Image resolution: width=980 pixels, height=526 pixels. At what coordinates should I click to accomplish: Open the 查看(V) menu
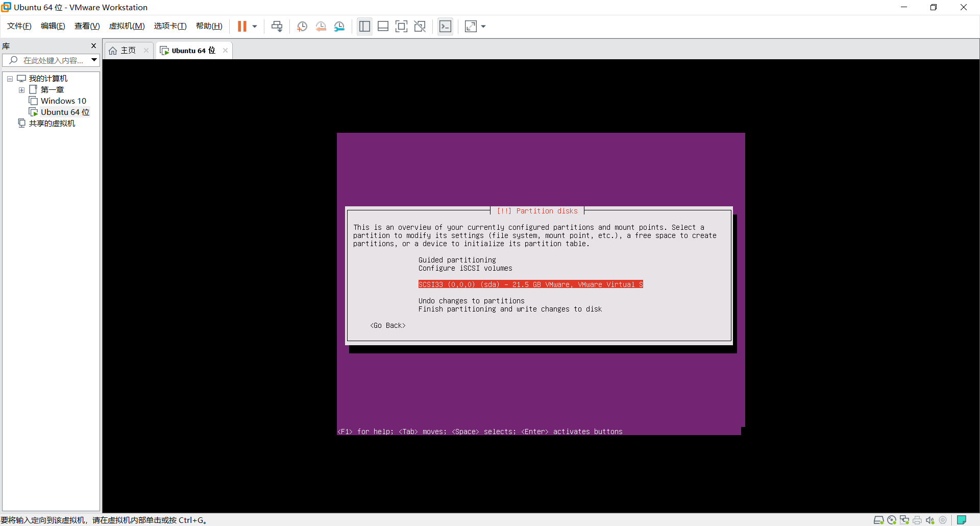click(x=87, y=26)
